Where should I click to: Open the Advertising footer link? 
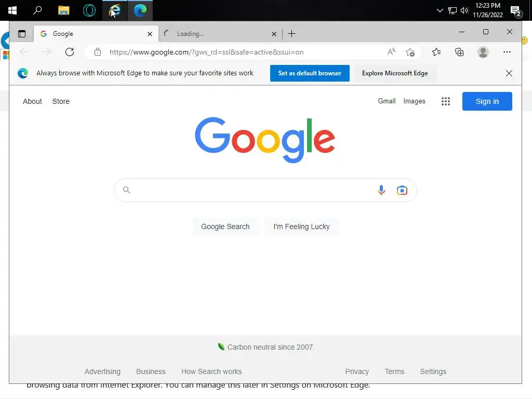(x=102, y=371)
